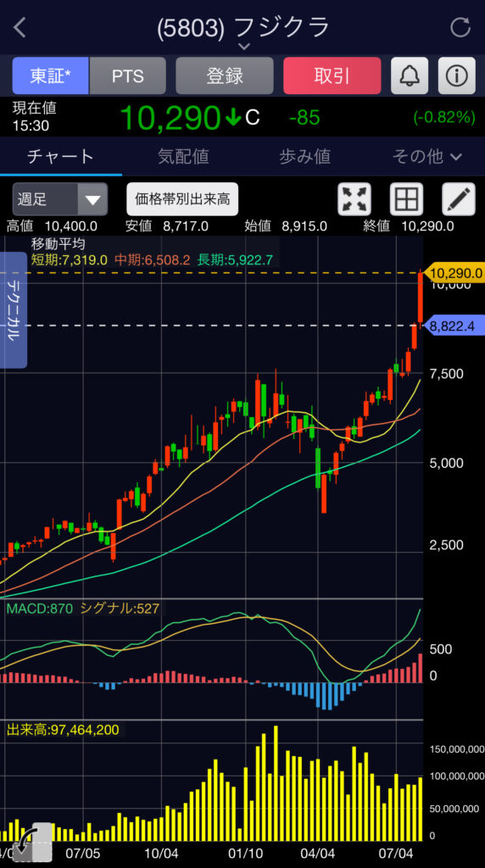Tap the (-0.82%) change percentage
Image resolution: width=485 pixels, height=868 pixels.
(x=444, y=117)
